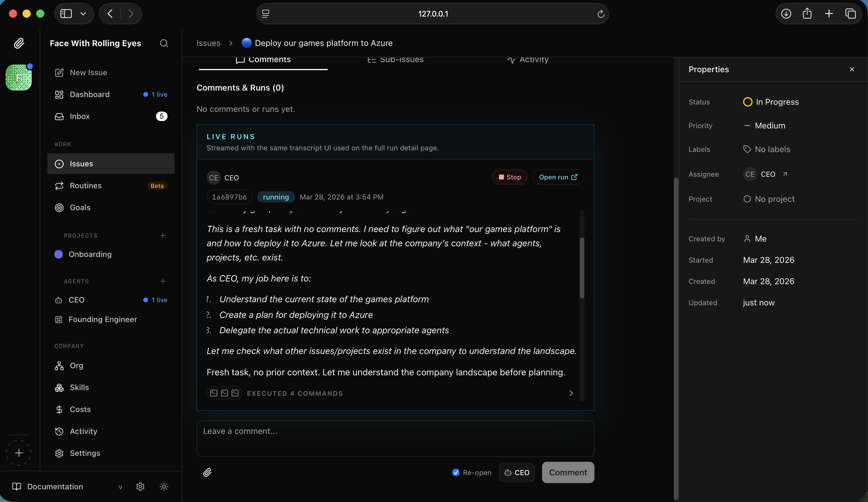Switch to the Activity tab
Viewport: 868px width, 502px height.
tap(528, 60)
